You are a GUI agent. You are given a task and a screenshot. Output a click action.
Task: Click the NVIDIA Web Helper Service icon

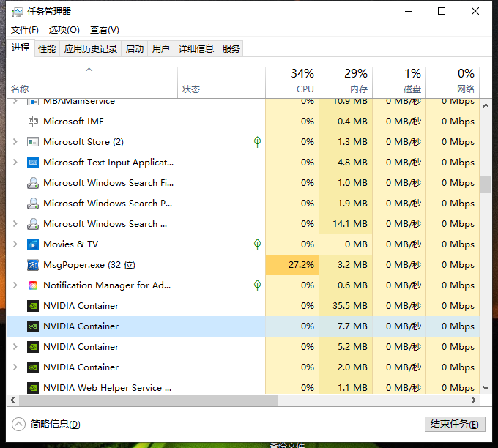pyautogui.click(x=33, y=388)
